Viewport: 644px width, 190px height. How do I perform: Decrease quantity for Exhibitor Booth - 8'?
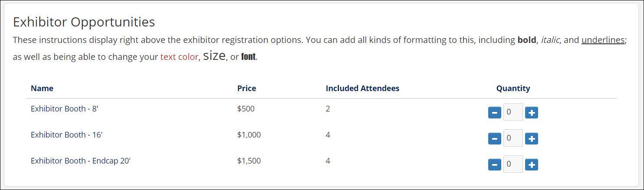click(x=495, y=113)
